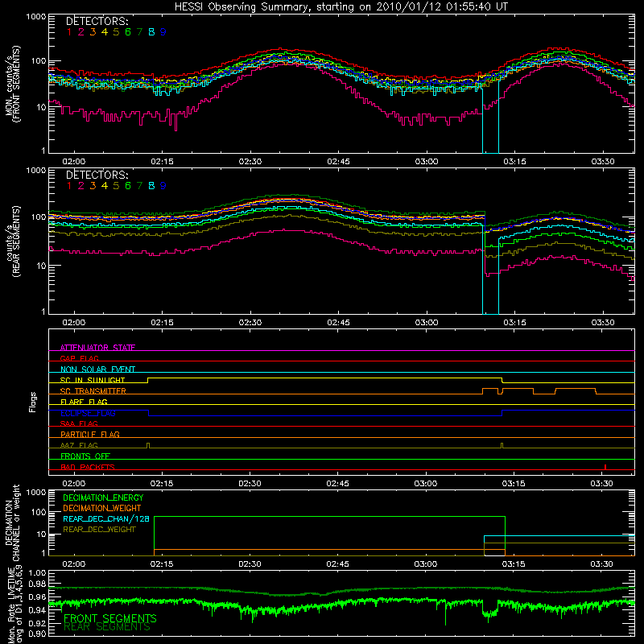This screenshot has width=644, height=644.
Task: Click the 02:15 tick label under decimation plot
Action: coord(162,564)
